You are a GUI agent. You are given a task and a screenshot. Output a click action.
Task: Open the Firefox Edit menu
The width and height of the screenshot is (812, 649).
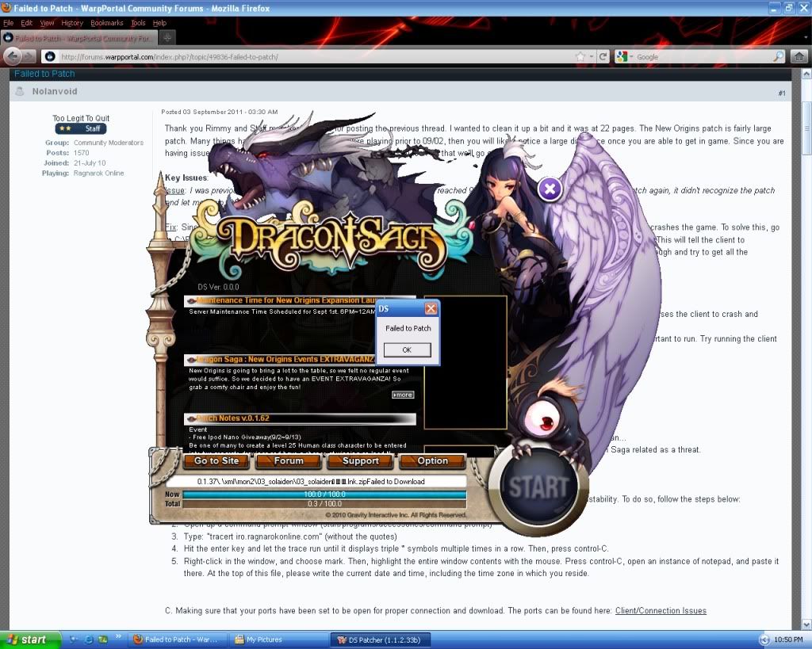coord(26,23)
